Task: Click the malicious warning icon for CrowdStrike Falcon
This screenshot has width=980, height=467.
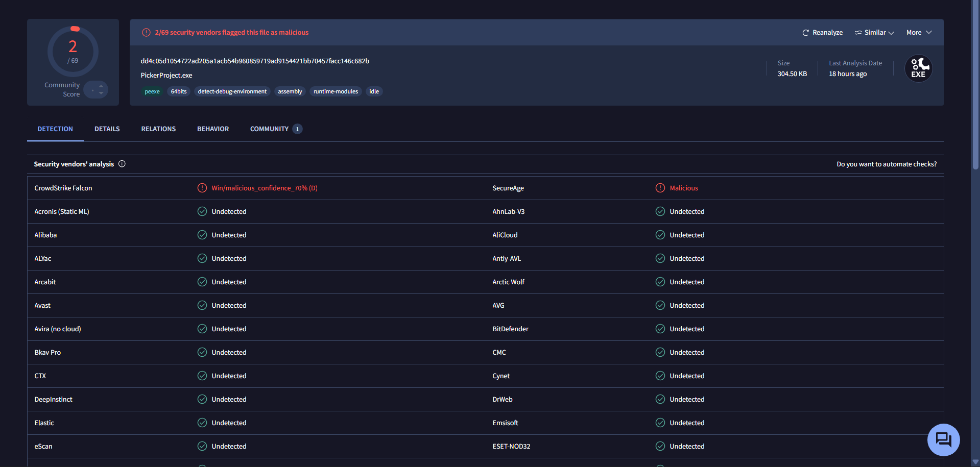Action: [202, 188]
